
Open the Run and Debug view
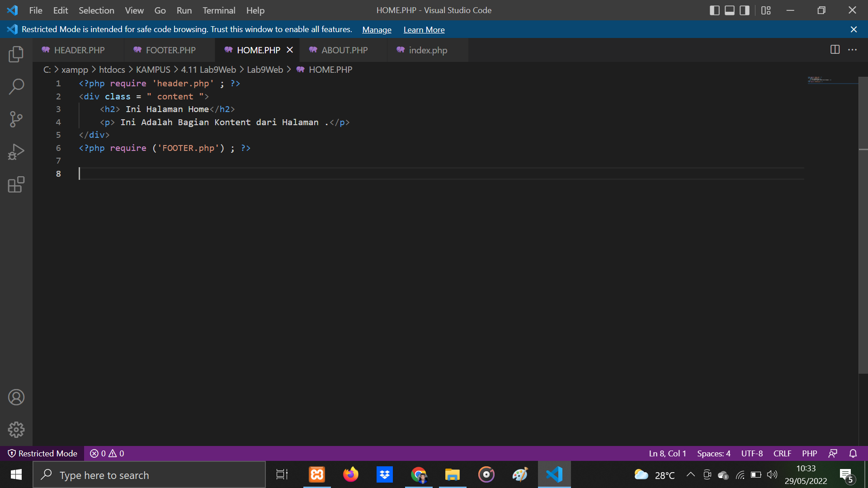pos(16,151)
